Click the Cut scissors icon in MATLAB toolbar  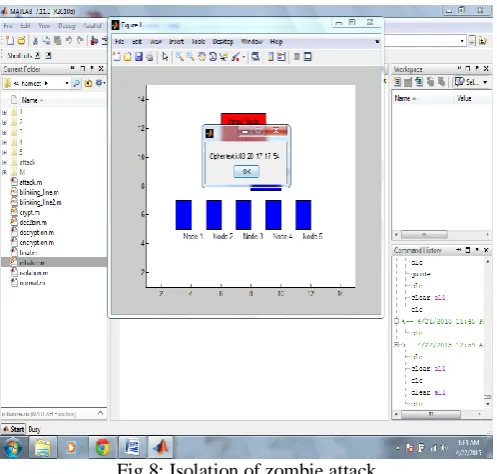point(35,41)
